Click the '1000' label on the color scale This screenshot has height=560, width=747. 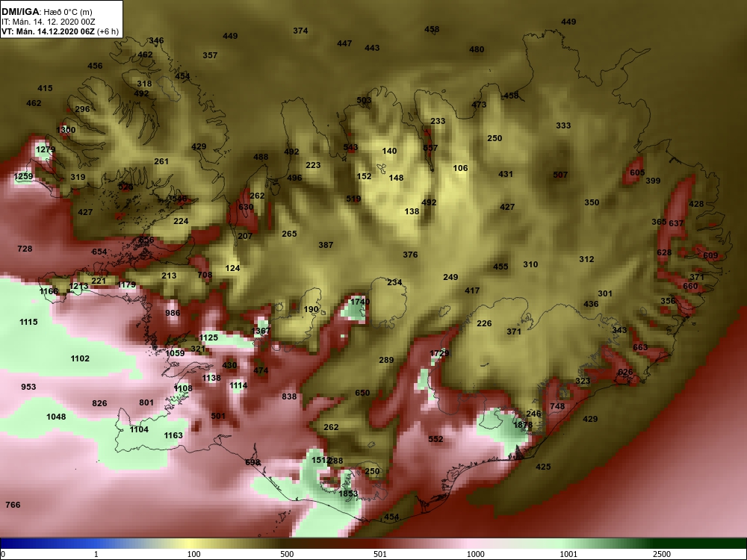coord(475,554)
